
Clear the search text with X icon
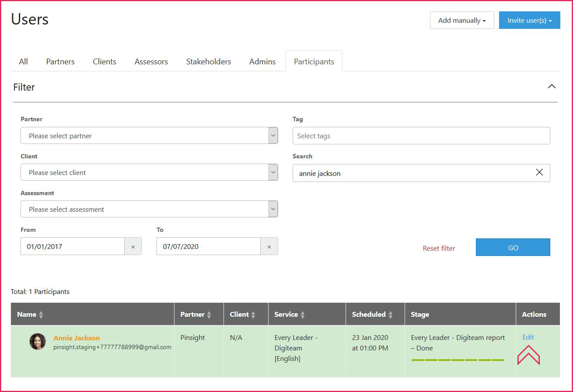click(x=539, y=172)
